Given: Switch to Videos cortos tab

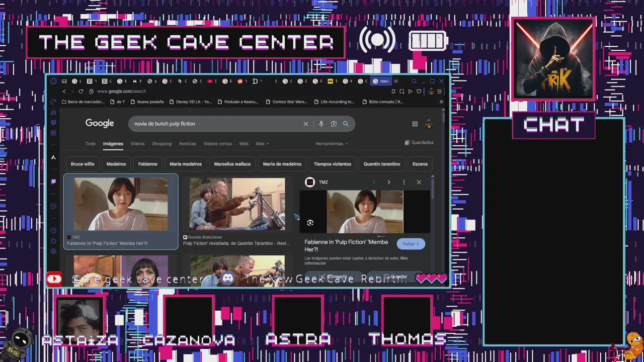Looking at the screenshot, I should (x=217, y=144).
